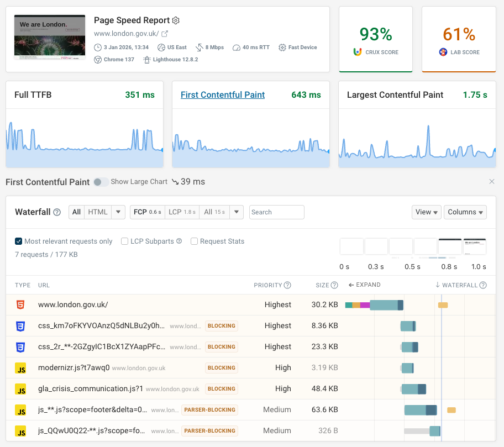The image size is (504, 447).
Task: Click the JS icon on gla_crisis_communication.js row
Action: 20,388
